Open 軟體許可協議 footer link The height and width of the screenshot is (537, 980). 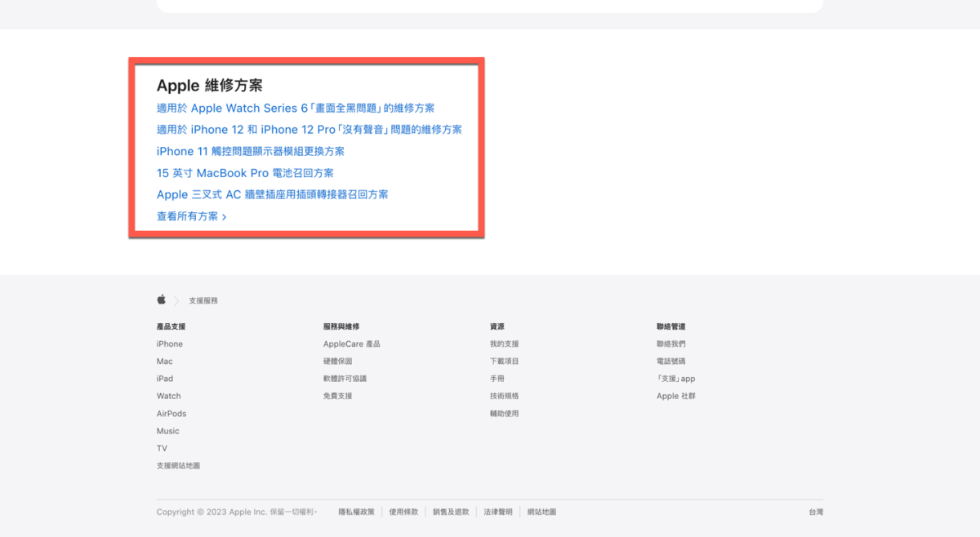pyautogui.click(x=345, y=379)
